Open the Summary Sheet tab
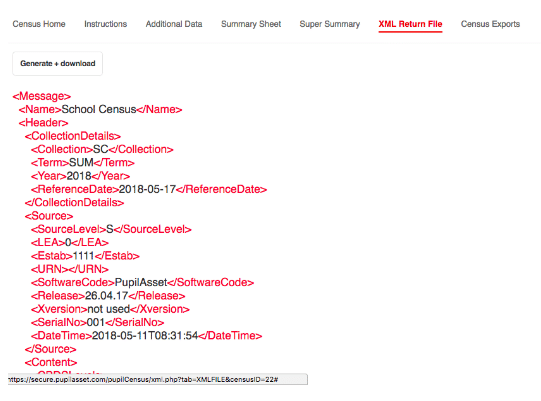Viewport: 541px width, 401px height. pos(251,24)
